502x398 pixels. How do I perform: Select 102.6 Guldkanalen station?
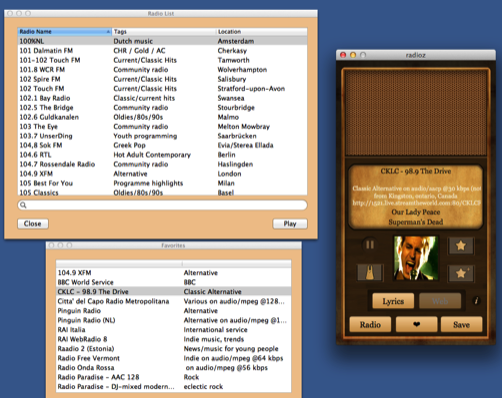click(x=162, y=117)
